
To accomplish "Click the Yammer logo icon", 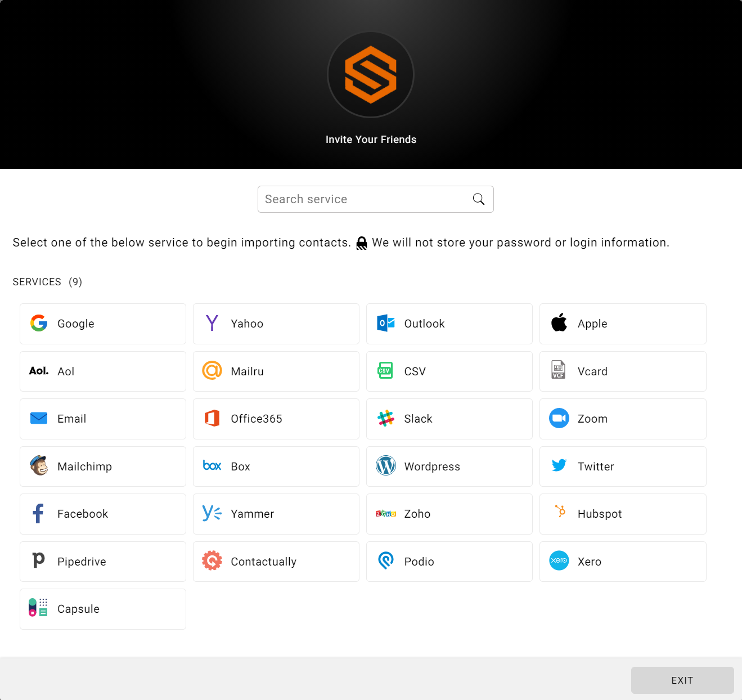I will pos(212,513).
